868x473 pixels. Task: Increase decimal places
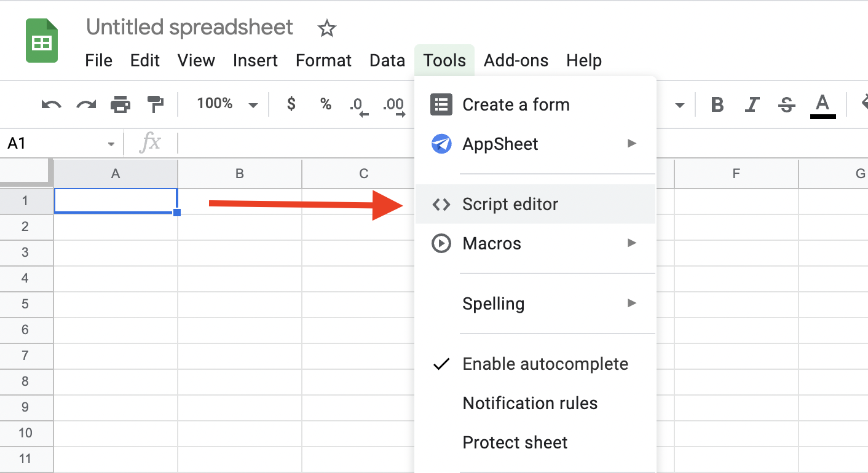(x=394, y=104)
